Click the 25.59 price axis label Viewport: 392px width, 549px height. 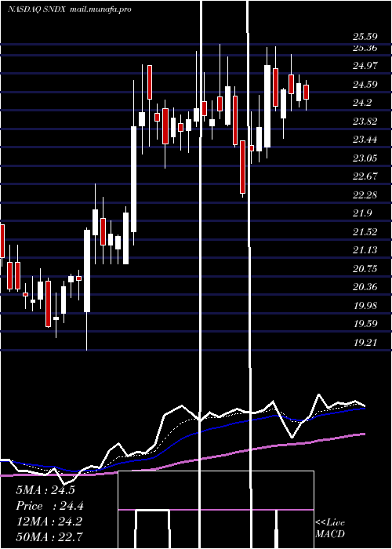point(365,36)
